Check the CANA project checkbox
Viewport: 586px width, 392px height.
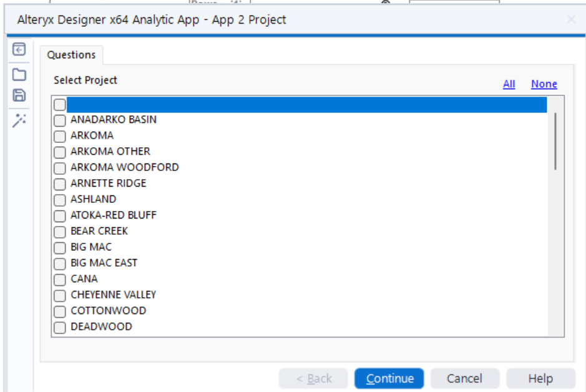point(59,280)
